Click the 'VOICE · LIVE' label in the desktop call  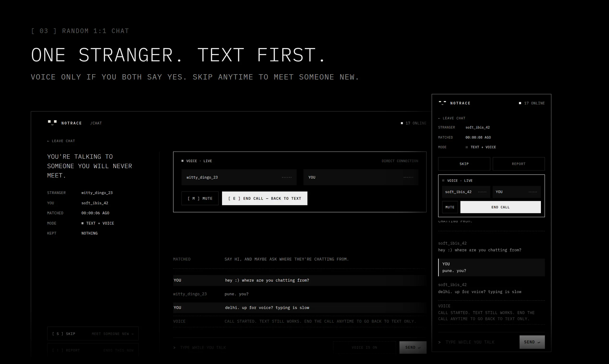point(197,161)
